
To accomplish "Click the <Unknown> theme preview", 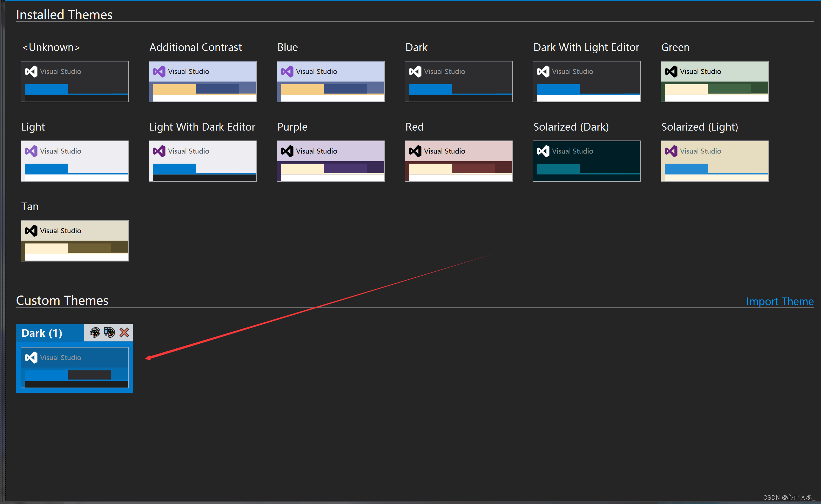I will pyautogui.click(x=74, y=81).
